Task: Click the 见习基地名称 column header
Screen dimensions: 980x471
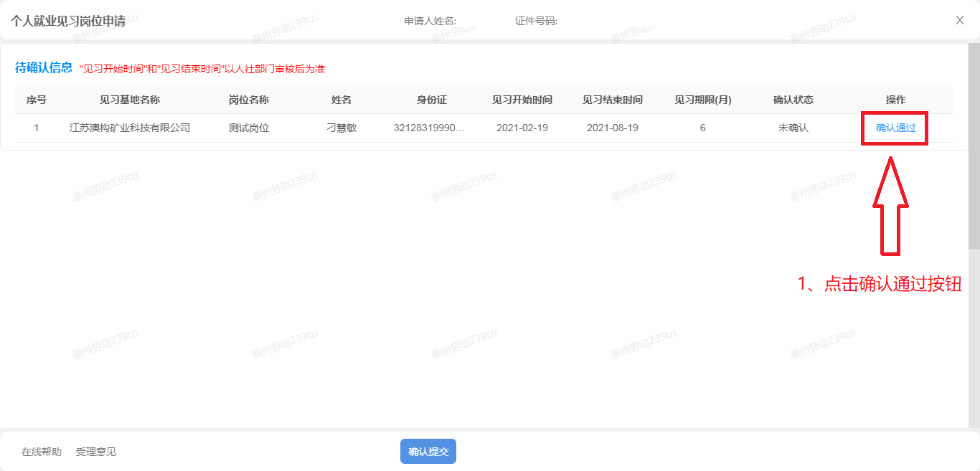Action: pos(130,100)
